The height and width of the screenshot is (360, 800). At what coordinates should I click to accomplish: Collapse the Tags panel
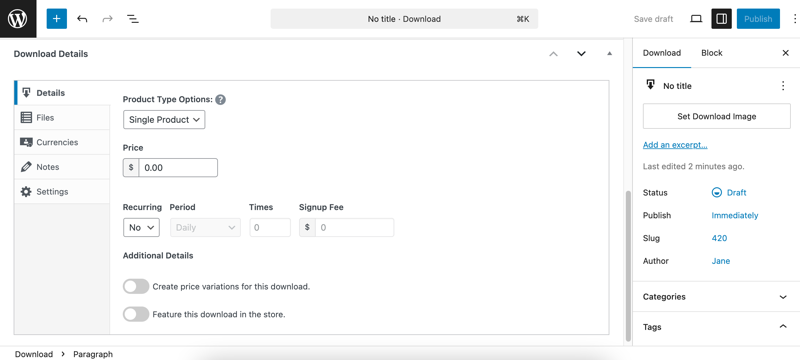point(716,327)
